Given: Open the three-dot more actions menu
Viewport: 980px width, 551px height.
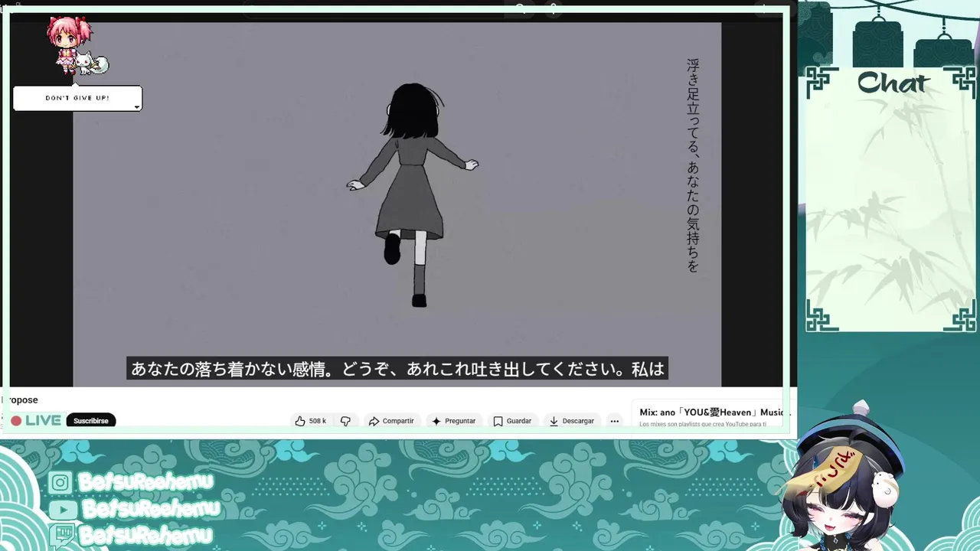Looking at the screenshot, I should coord(614,421).
